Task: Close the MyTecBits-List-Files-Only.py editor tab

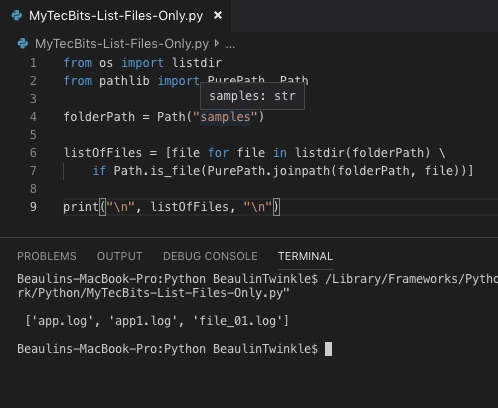Action: pos(218,15)
